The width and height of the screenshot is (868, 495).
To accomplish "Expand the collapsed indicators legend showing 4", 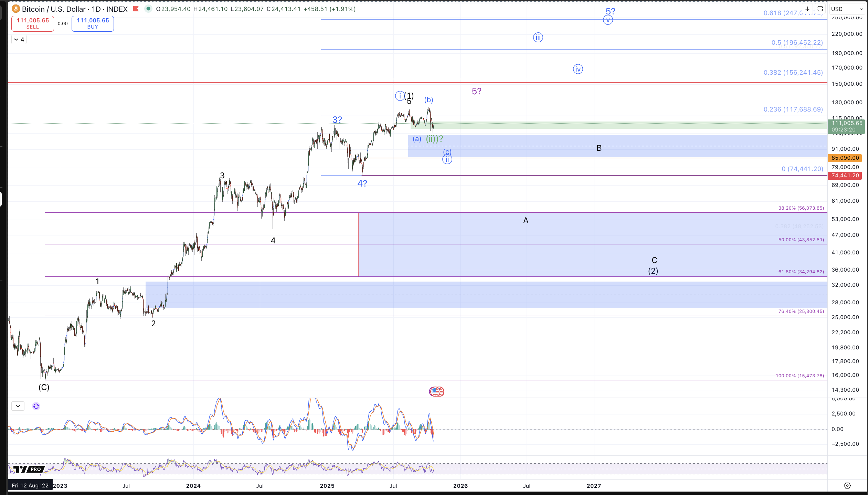I will pos(19,40).
